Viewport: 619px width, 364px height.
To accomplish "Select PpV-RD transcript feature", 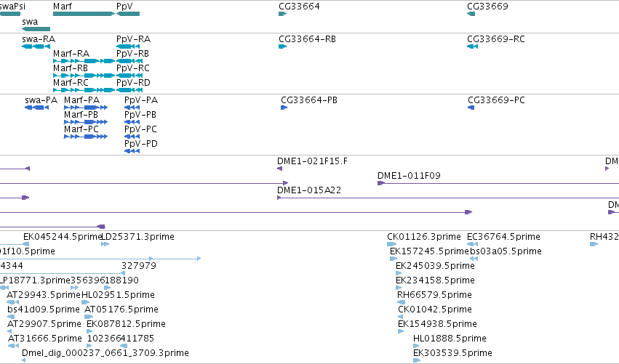I will 129,90.
